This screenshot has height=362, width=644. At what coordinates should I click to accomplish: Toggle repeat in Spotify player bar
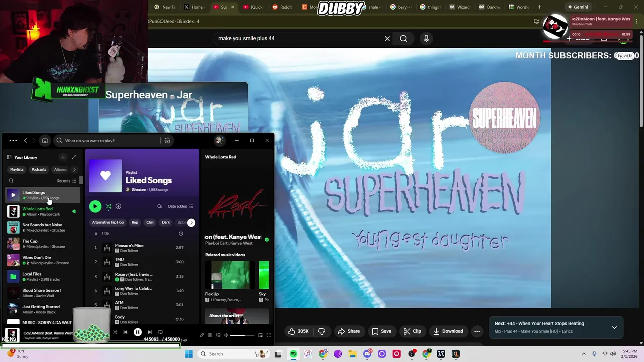pyautogui.click(x=160, y=332)
